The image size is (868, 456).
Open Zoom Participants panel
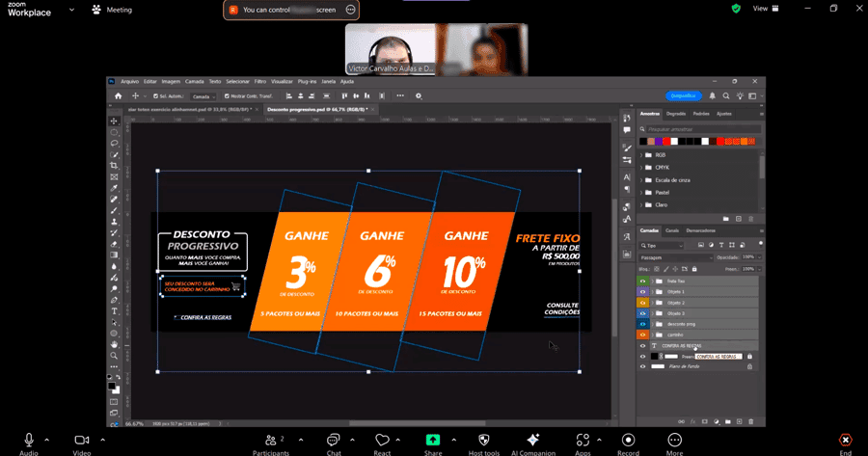(271, 444)
